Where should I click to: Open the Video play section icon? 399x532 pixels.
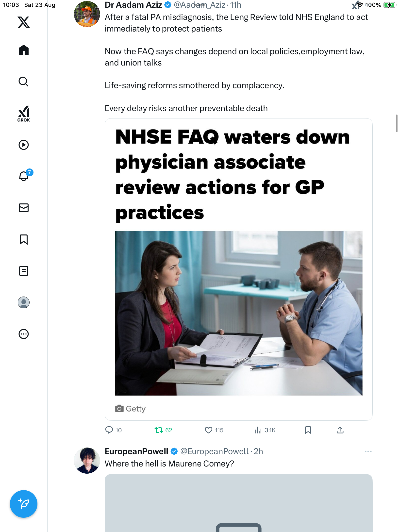pyautogui.click(x=24, y=145)
